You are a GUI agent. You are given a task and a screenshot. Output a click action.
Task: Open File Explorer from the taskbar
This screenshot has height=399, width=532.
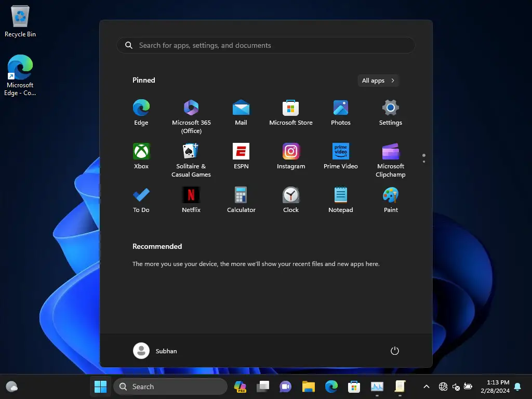[309, 387]
